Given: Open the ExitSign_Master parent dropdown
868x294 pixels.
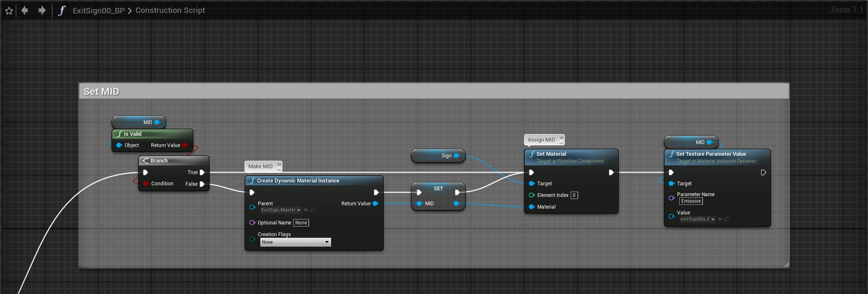Looking at the screenshot, I should click(281, 210).
